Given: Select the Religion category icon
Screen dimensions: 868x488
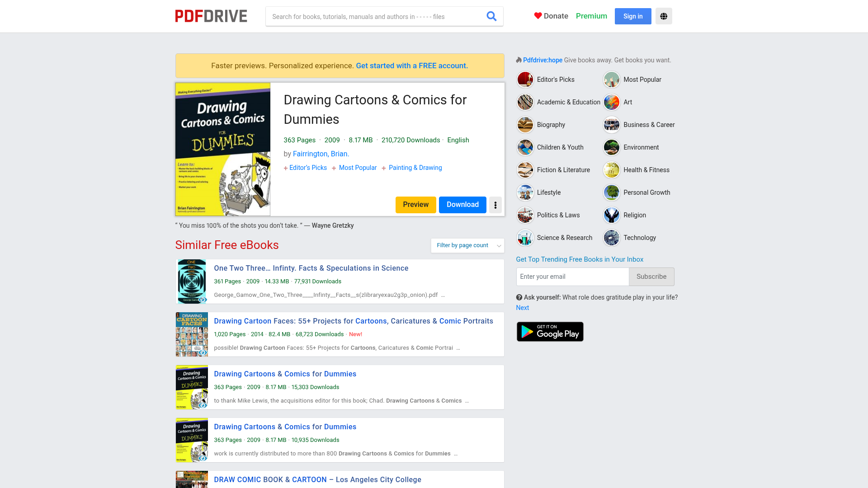Looking at the screenshot, I should click(612, 215).
